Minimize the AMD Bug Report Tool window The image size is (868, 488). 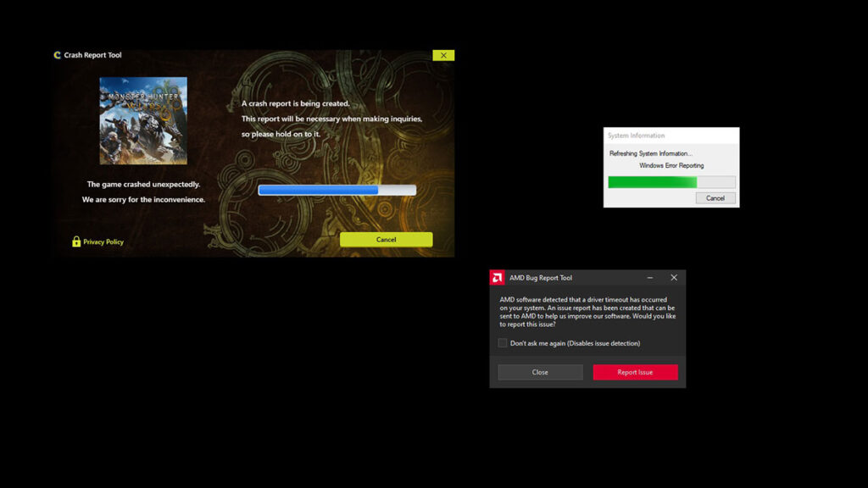pyautogui.click(x=649, y=278)
